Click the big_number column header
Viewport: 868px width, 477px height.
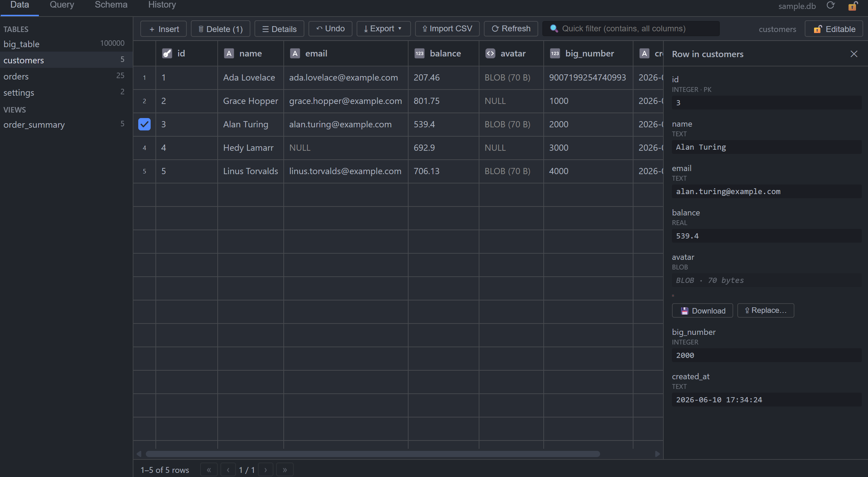coord(588,53)
